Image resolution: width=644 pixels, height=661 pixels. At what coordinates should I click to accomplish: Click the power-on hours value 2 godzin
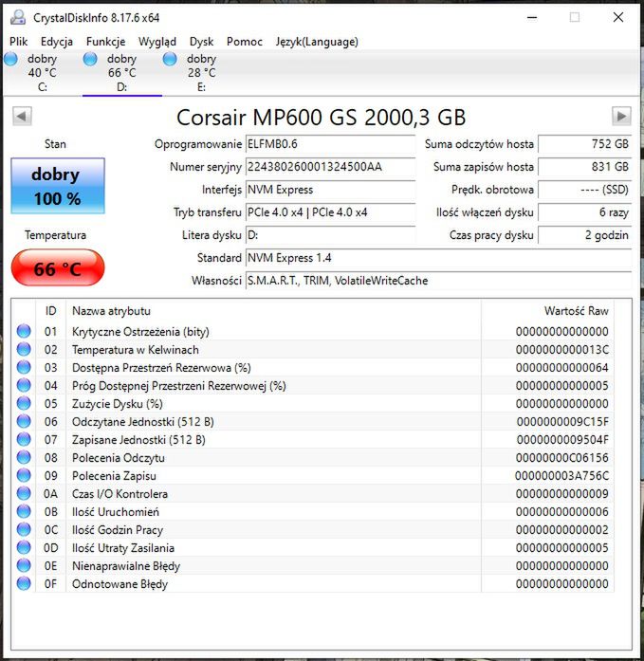[584, 235]
